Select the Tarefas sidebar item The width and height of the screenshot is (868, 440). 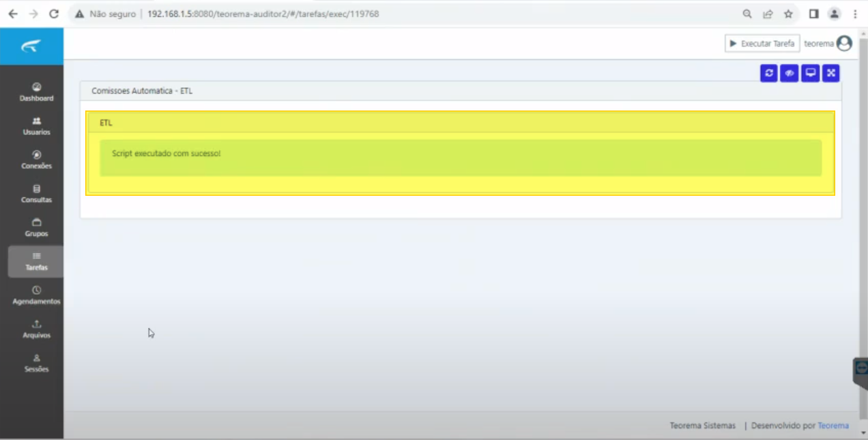coord(36,261)
